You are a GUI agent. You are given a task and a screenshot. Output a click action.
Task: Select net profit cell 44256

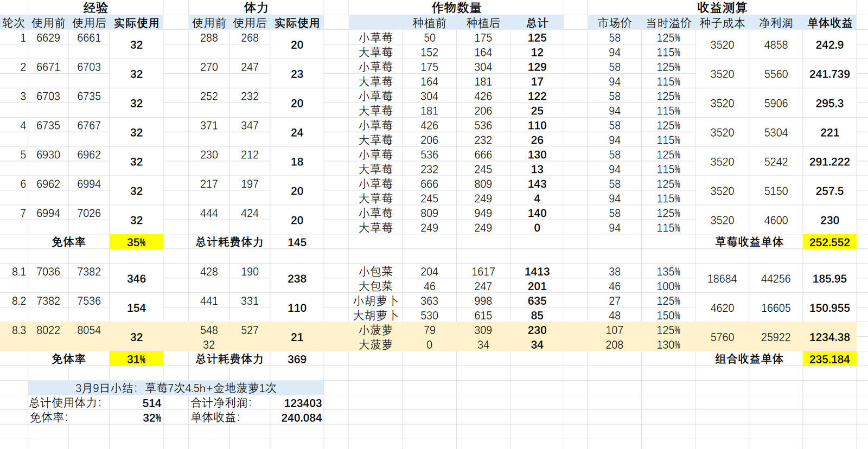pyautogui.click(x=776, y=278)
